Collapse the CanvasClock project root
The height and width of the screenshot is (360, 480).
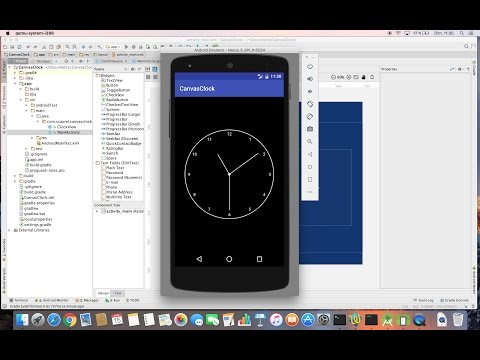click(10, 67)
